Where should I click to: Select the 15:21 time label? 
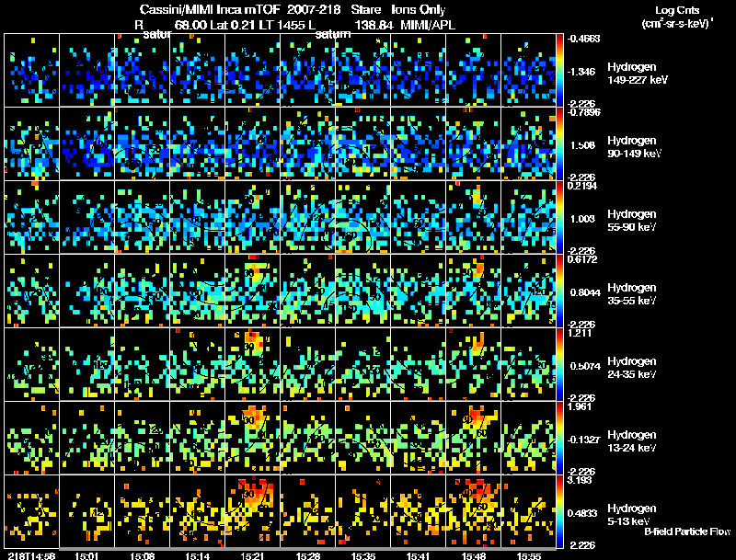(252, 555)
